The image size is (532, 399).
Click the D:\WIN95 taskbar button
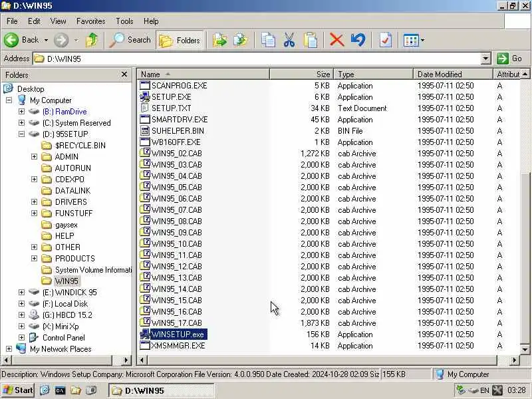(161, 390)
